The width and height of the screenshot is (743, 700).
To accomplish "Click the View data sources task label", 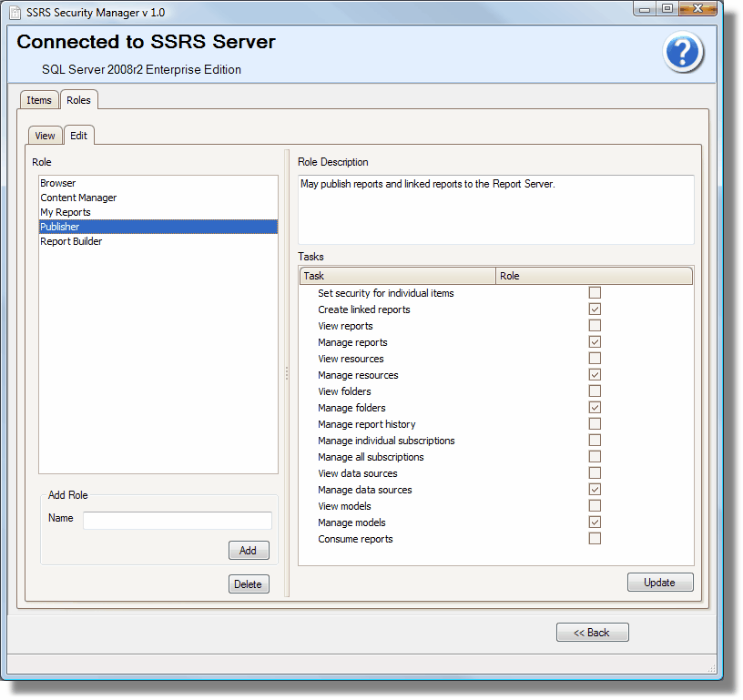I will click(x=358, y=473).
